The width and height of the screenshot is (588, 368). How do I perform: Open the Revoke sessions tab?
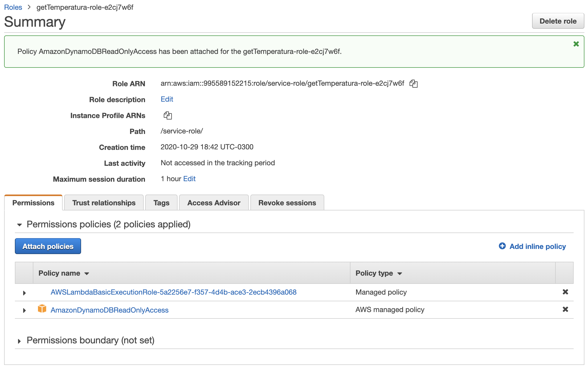[x=287, y=203]
